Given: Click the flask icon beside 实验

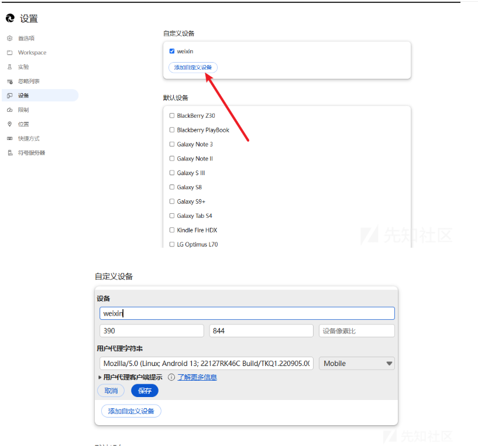Looking at the screenshot, I should [10, 67].
